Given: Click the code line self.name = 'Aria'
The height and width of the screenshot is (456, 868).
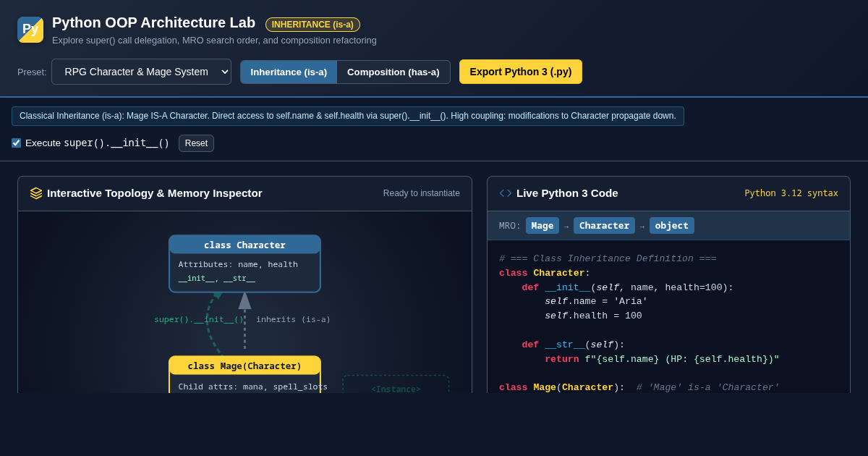Looking at the screenshot, I should coord(596,301).
